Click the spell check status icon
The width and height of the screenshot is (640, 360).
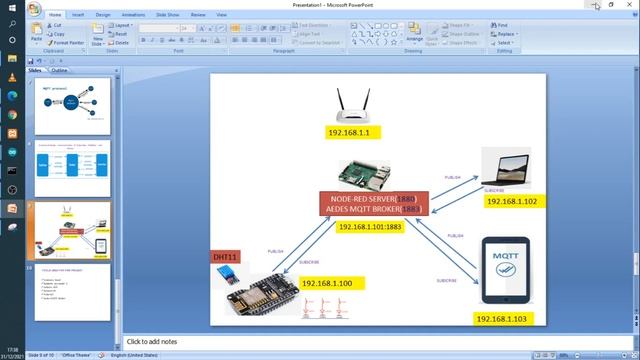click(101, 356)
